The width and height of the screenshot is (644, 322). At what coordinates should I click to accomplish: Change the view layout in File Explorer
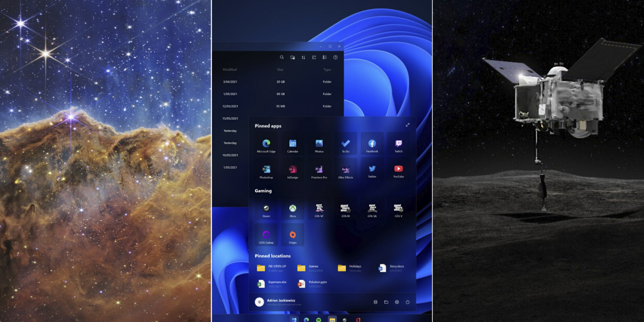(x=324, y=57)
